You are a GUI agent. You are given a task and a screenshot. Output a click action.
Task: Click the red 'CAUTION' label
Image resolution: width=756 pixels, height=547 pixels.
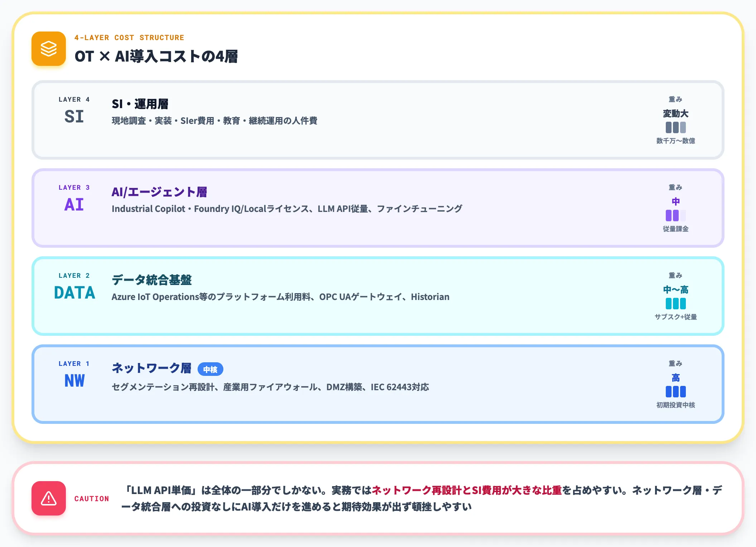tap(92, 499)
